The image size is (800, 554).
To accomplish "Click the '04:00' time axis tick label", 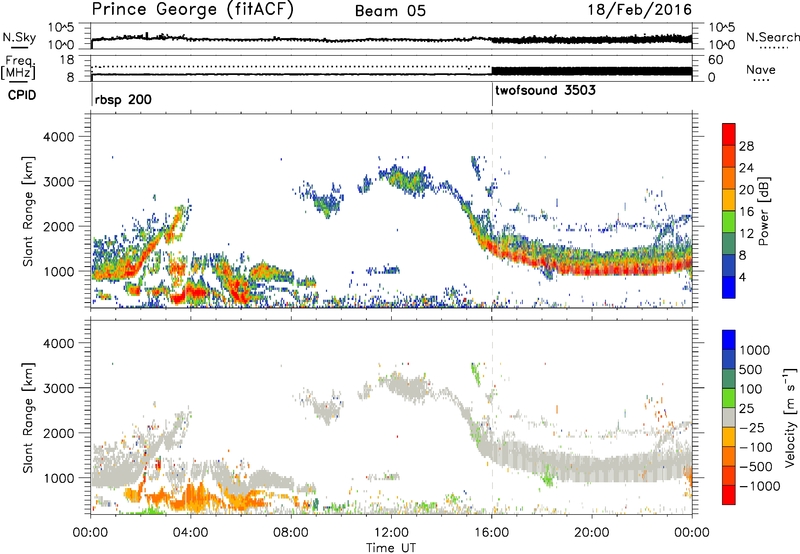I will pyautogui.click(x=190, y=533).
